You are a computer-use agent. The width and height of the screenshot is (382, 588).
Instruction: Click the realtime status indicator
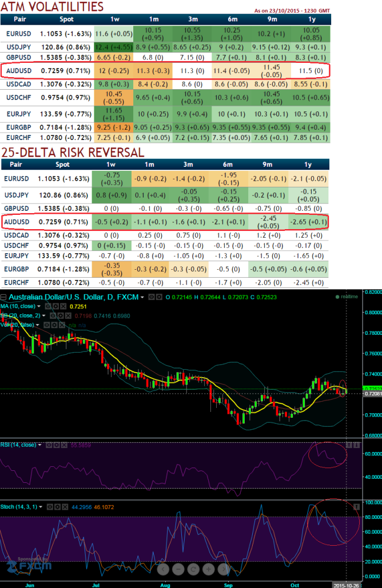pos(347,297)
